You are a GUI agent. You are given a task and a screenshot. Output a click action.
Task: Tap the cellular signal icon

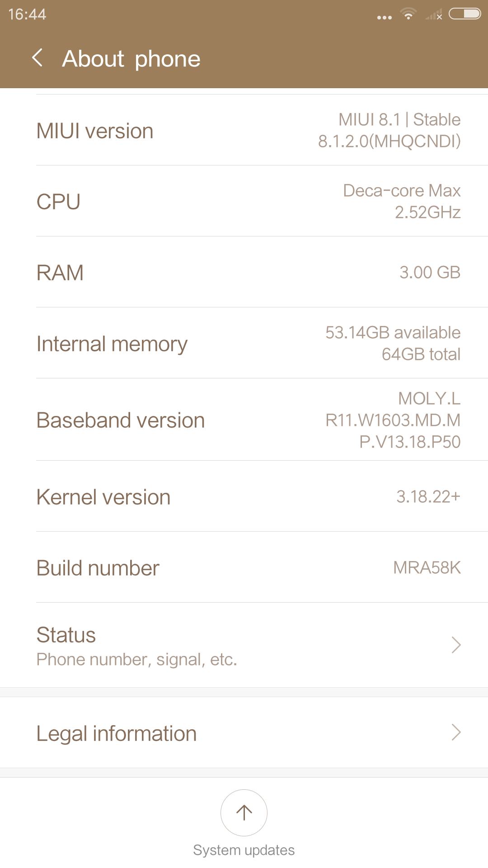pyautogui.click(x=434, y=15)
